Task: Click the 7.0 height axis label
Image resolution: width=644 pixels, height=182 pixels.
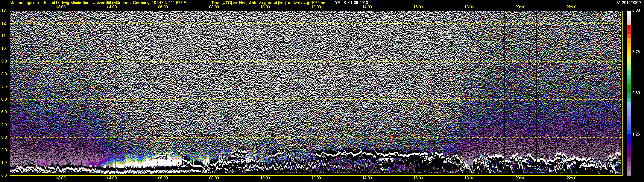Action: [x=4, y=87]
